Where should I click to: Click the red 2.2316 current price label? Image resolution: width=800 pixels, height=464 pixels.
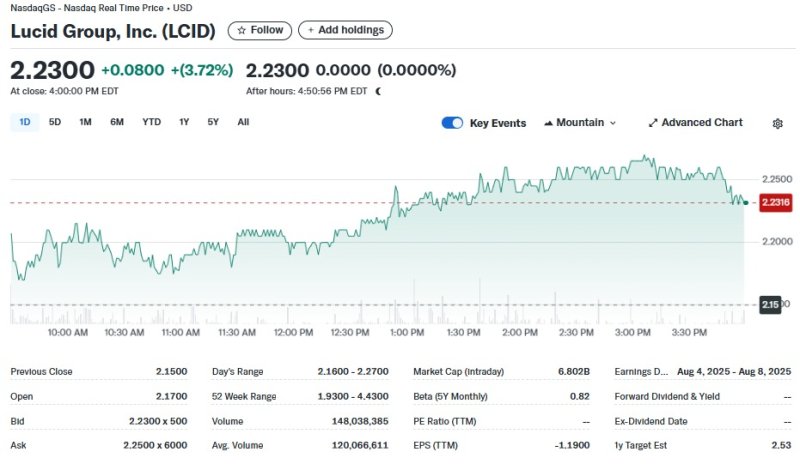776,203
